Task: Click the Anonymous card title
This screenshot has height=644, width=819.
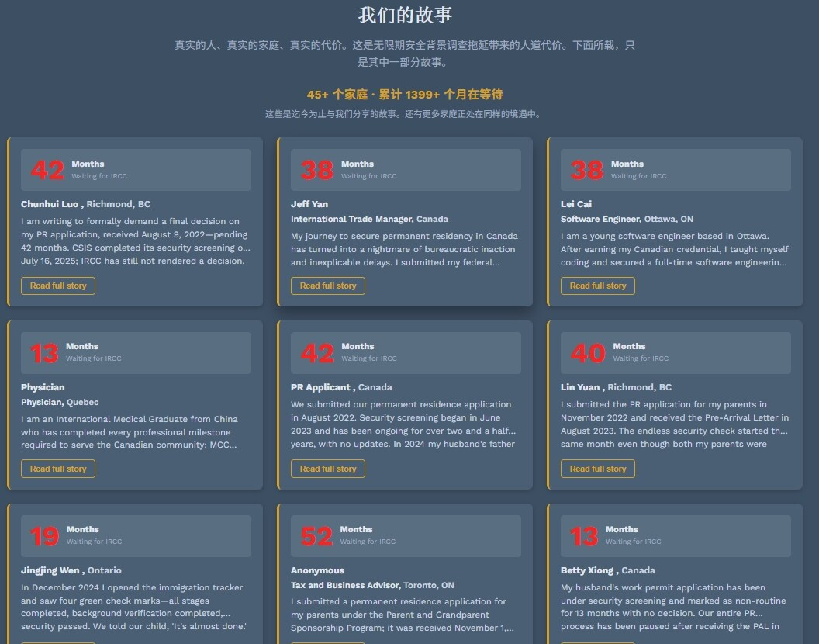Action: (317, 570)
